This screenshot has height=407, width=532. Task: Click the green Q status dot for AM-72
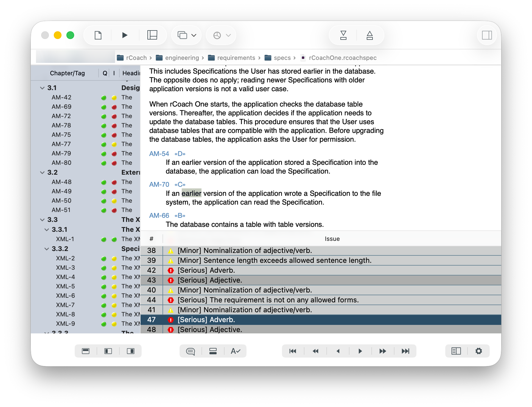tap(104, 116)
